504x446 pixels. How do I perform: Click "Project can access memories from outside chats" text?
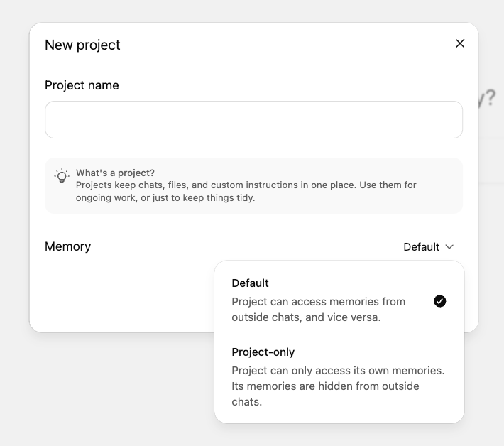click(x=318, y=301)
